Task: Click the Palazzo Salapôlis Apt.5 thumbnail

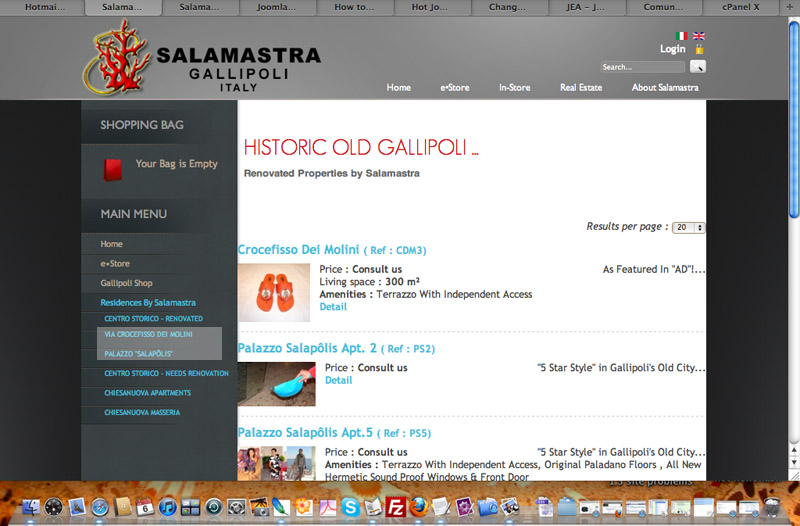Action: point(277,463)
